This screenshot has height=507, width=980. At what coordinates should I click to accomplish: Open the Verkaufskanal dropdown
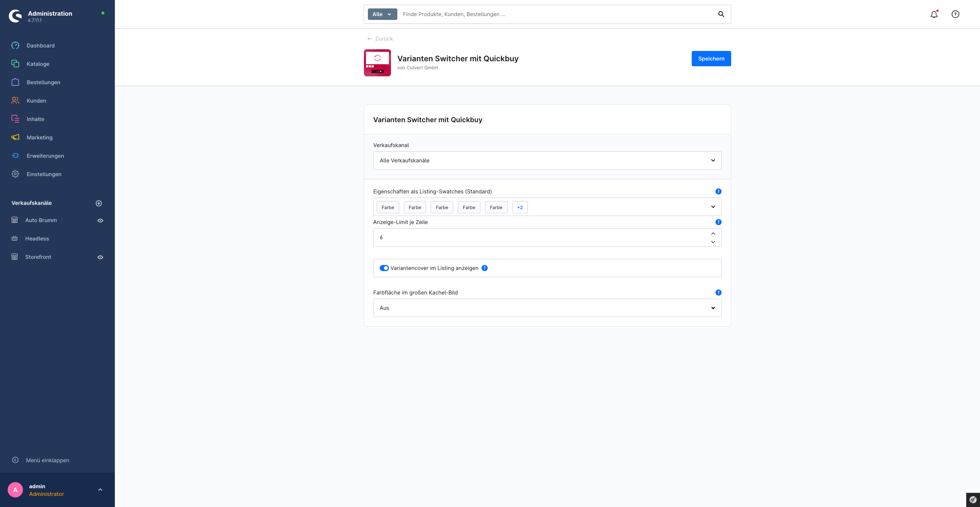(x=547, y=160)
